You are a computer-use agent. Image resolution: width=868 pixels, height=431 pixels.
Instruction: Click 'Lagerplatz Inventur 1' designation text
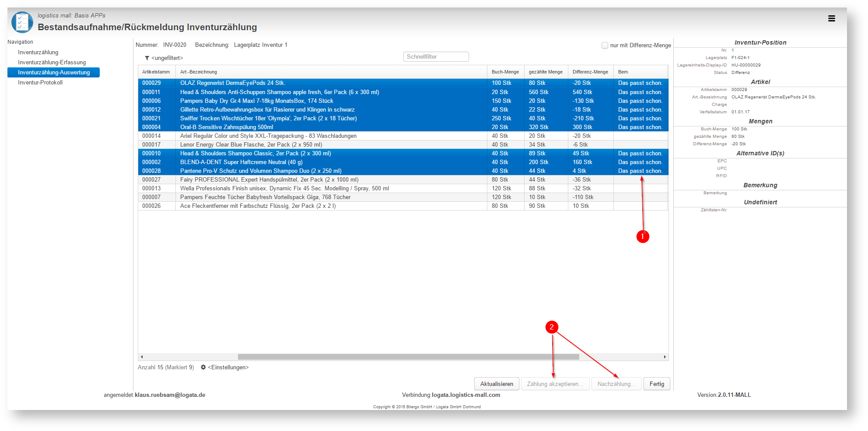click(260, 45)
